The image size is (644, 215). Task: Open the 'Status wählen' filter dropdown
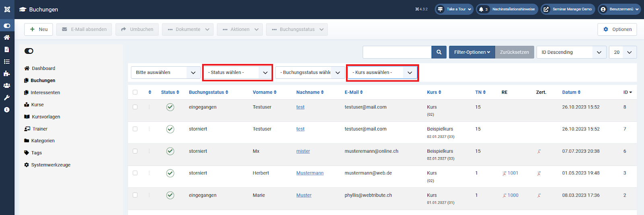[237, 73]
